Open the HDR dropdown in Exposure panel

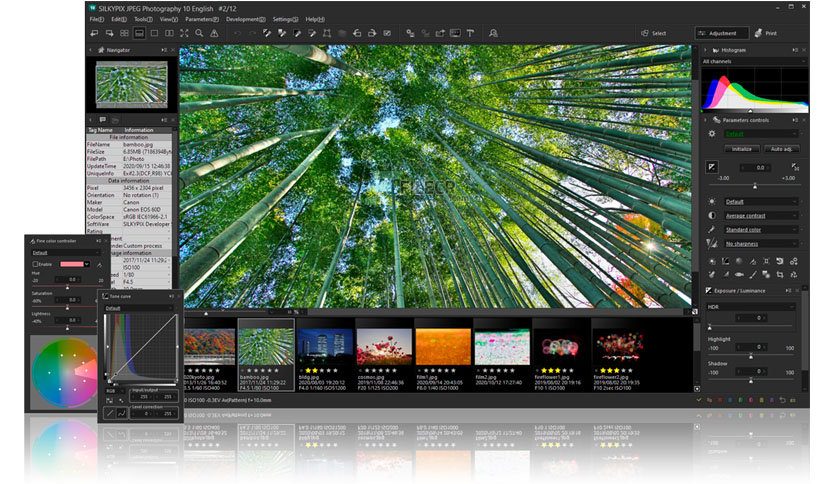(x=751, y=307)
